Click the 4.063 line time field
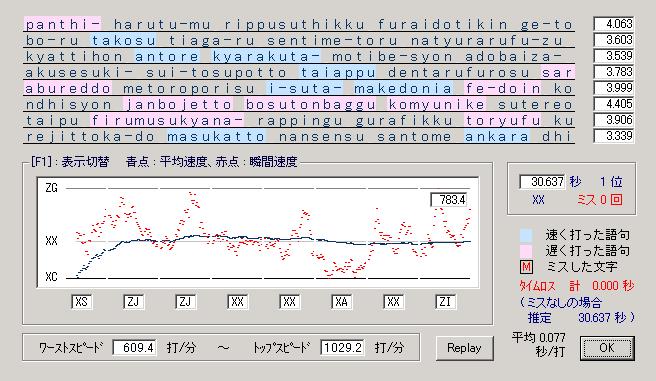This screenshot has height=381, width=656. 613,24
